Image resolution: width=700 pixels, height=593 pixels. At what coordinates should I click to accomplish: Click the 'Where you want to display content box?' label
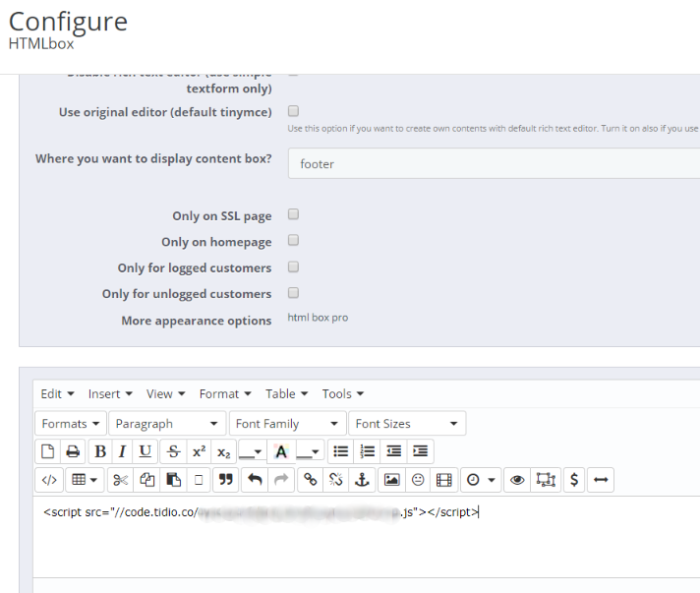click(x=153, y=159)
